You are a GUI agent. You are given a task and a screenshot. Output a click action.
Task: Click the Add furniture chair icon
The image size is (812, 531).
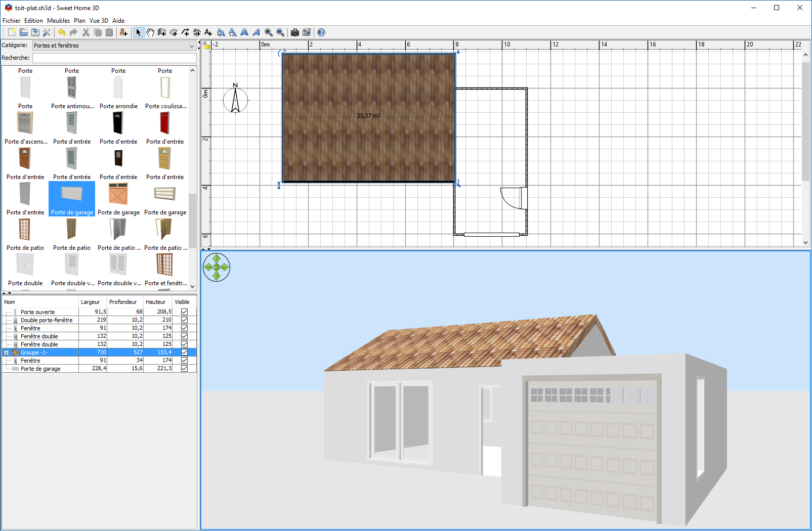123,32
